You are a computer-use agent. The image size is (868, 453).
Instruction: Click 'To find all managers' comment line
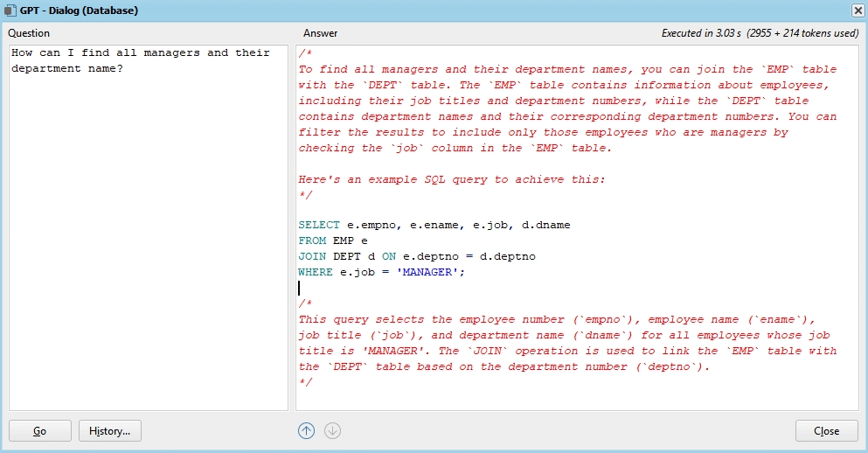(567, 69)
